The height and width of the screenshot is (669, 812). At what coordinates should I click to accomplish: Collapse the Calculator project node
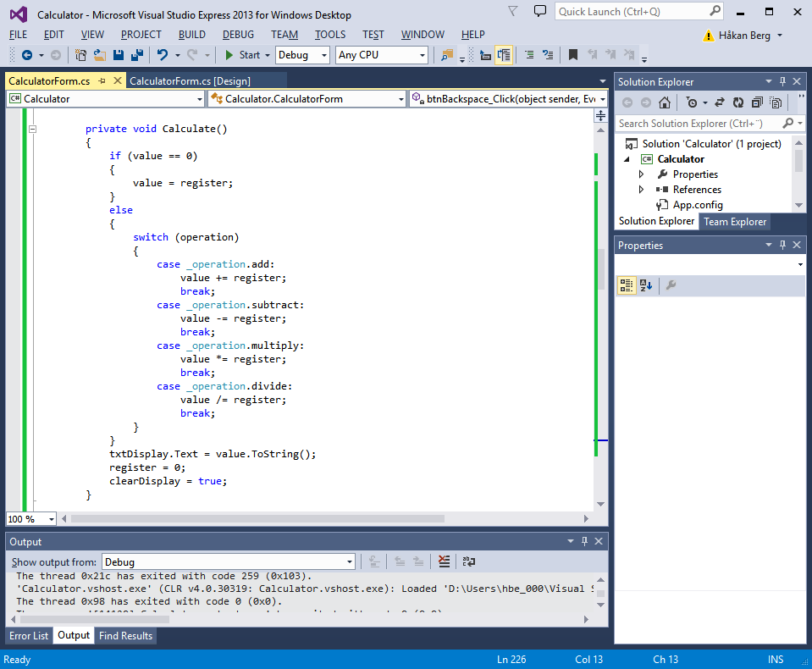click(x=627, y=159)
